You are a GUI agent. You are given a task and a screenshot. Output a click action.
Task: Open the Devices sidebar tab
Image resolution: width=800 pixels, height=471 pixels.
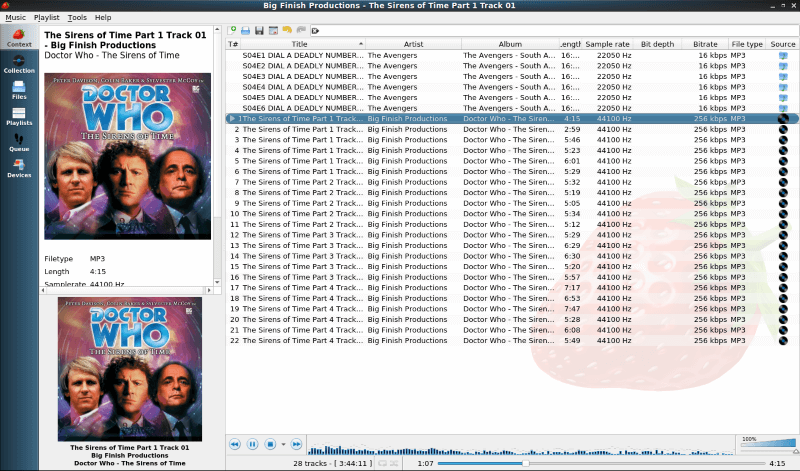[x=19, y=169]
